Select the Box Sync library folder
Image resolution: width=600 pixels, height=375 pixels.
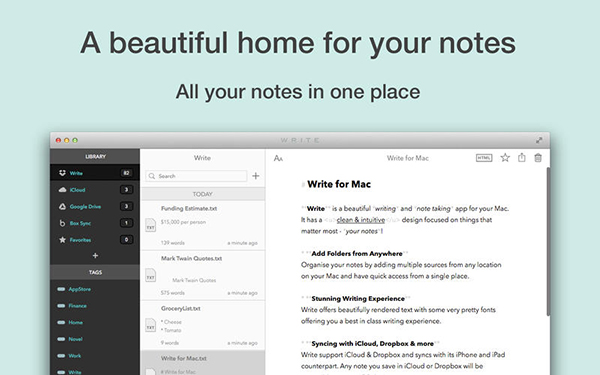95,223
